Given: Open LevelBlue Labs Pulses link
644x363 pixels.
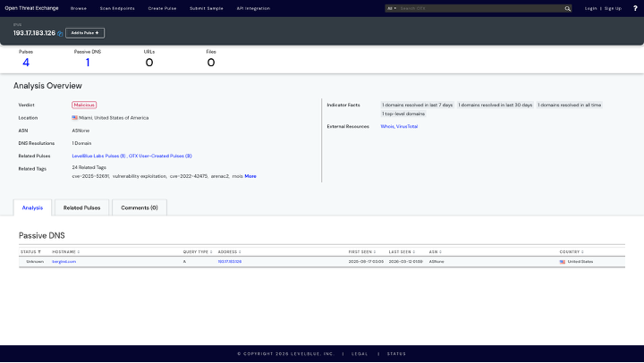Looking at the screenshot, I should pos(98,156).
